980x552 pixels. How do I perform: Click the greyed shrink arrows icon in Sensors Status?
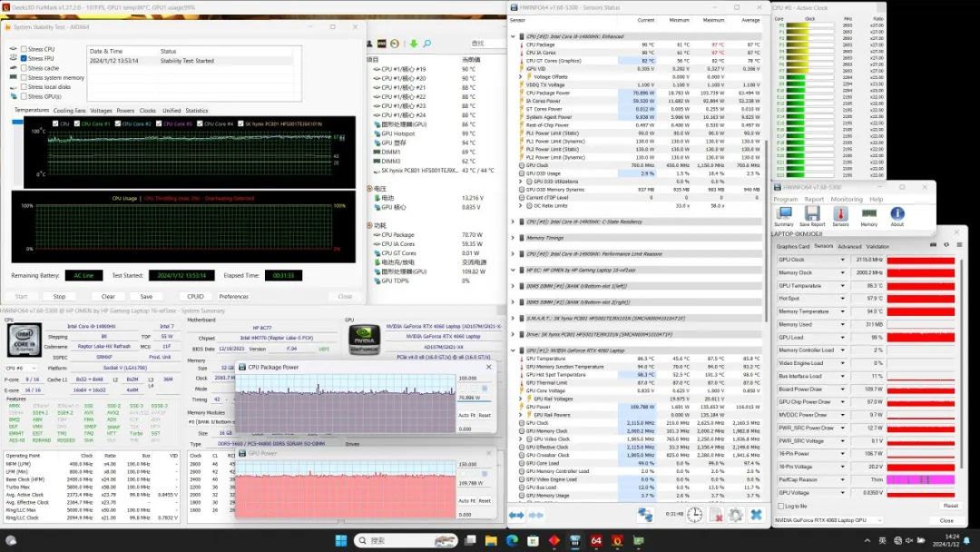[536, 515]
